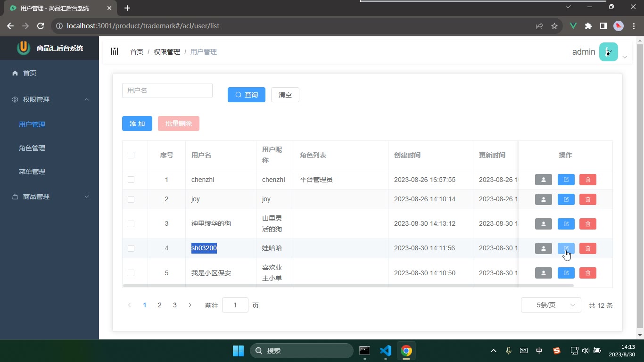This screenshot has height=362, width=644.
Task: Assign role to user sh03200
Action: [543, 248]
